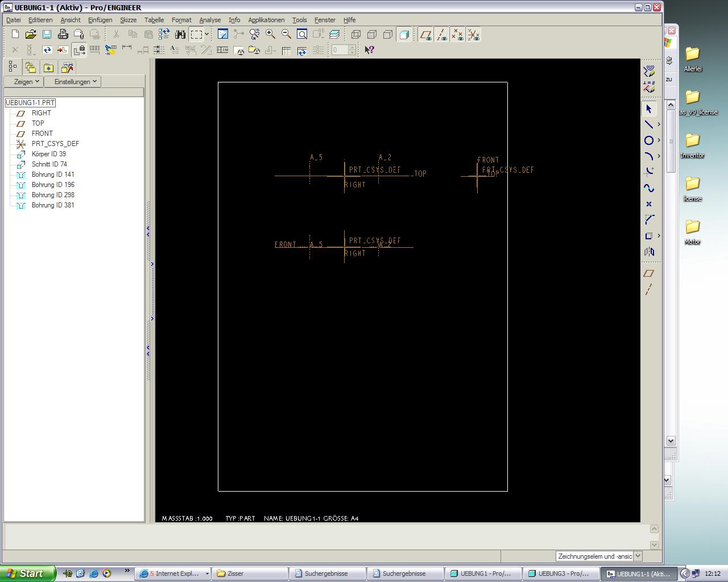Open the Skizze menu
The image size is (728, 582).
[128, 20]
